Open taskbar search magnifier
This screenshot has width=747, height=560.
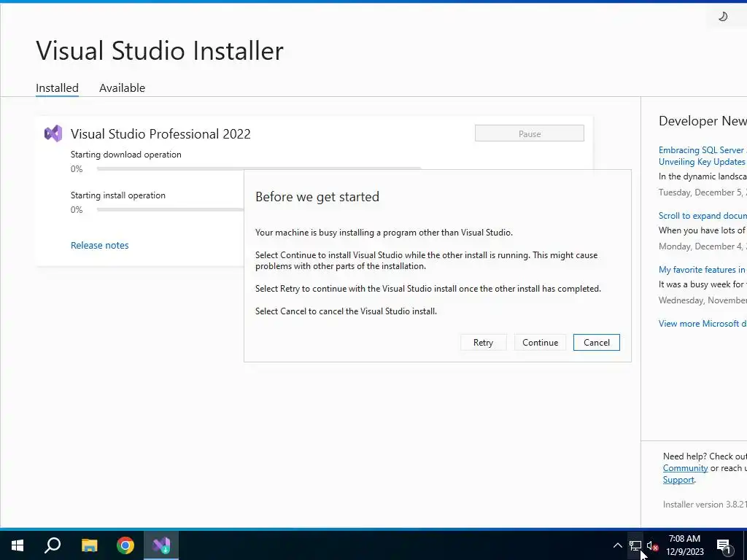point(53,545)
